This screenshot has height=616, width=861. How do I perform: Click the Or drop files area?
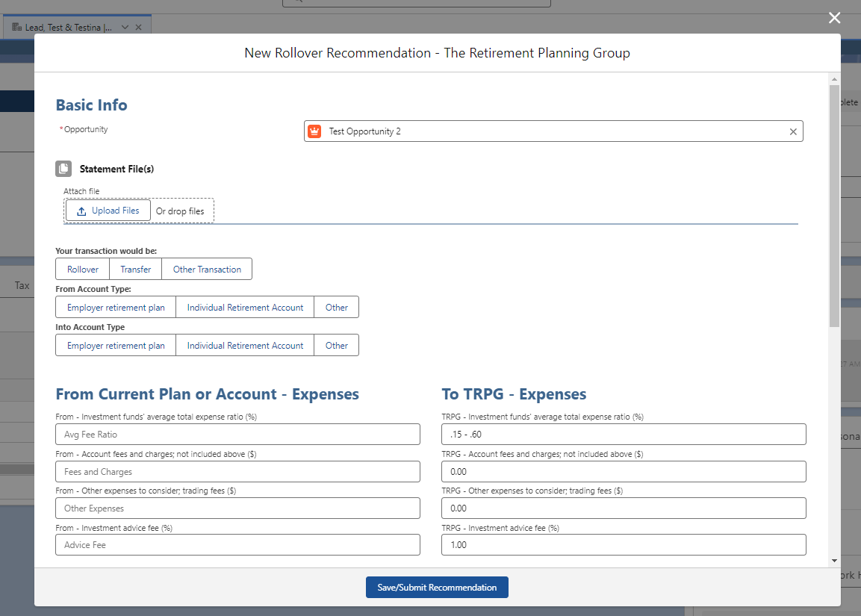tap(180, 211)
